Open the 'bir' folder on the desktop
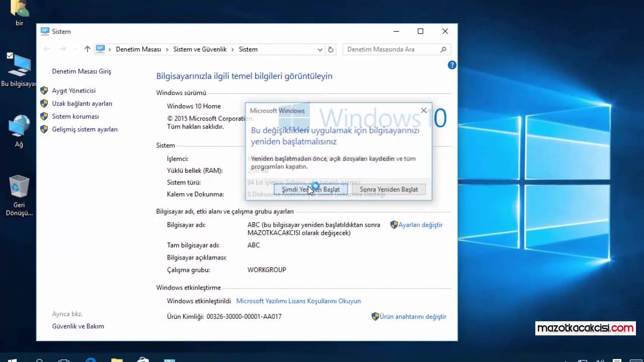The width and height of the screenshot is (644, 362). (x=19, y=10)
